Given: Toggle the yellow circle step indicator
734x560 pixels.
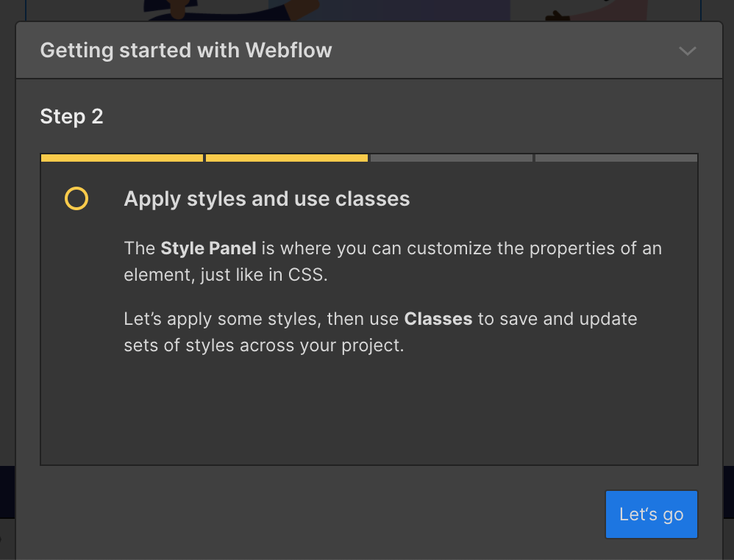Looking at the screenshot, I should [x=76, y=198].
